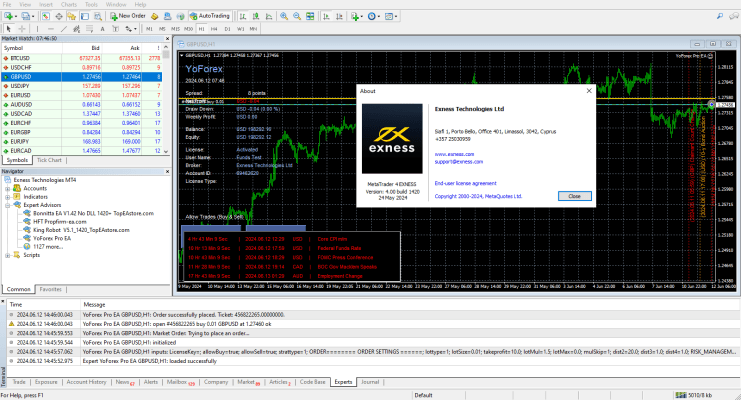This screenshot has width=741, height=400.
Task: Open a new chart from the toolbar
Action: coord(8,16)
